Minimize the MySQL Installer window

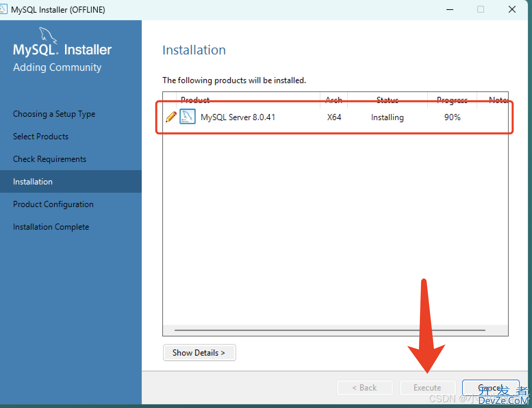point(450,10)
